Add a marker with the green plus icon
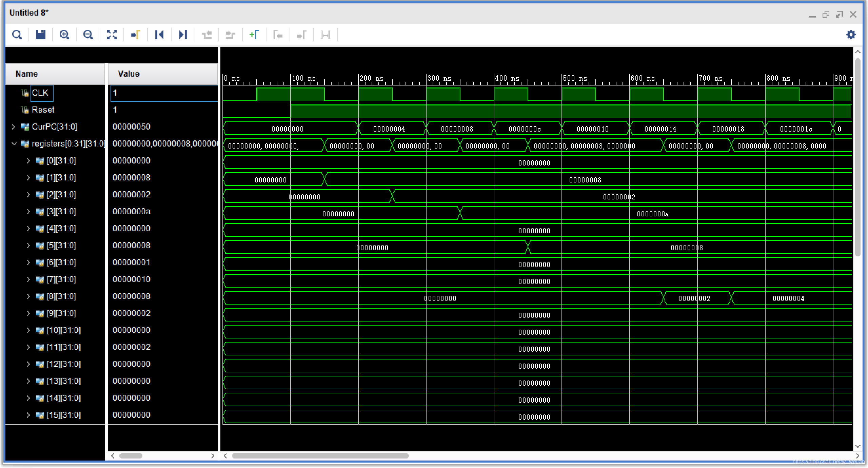Image resolution: width=868 pixels, height=468 pixels. click(x=254, y=35)
